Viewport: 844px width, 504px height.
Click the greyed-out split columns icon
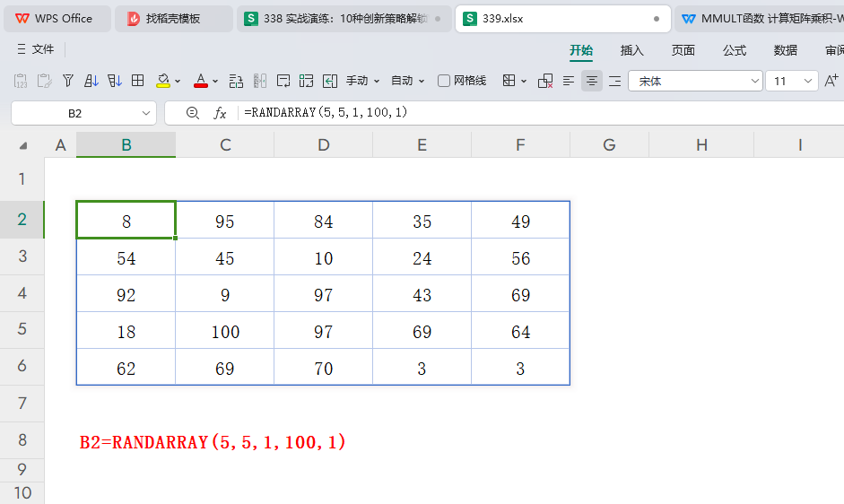coord(260,81)
